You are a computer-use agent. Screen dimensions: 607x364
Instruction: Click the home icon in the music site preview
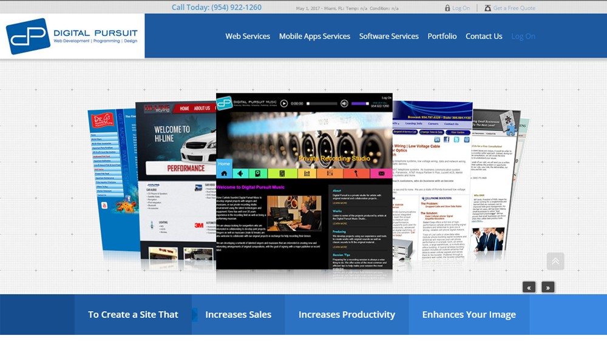(224, 174)
